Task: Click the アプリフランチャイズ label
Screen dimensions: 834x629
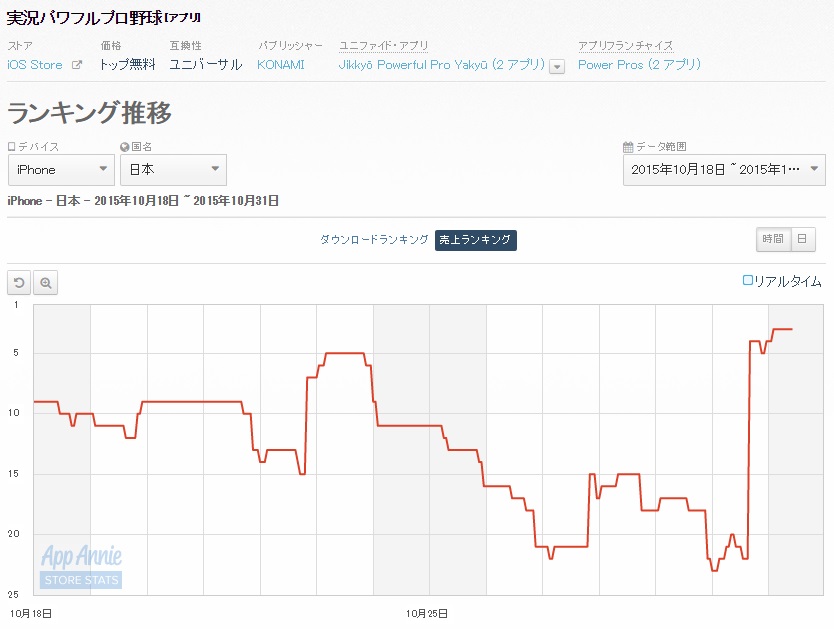Action: (626, 46)
